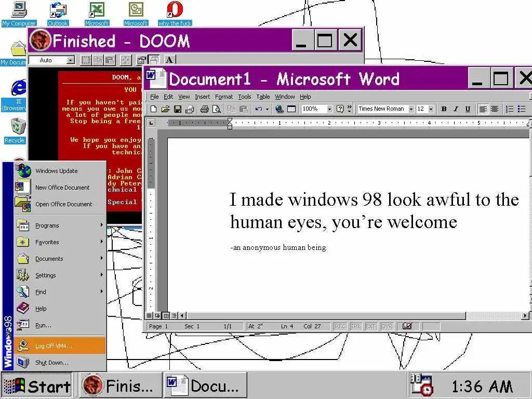Click the Office Assistant help icon

[340, 109]
